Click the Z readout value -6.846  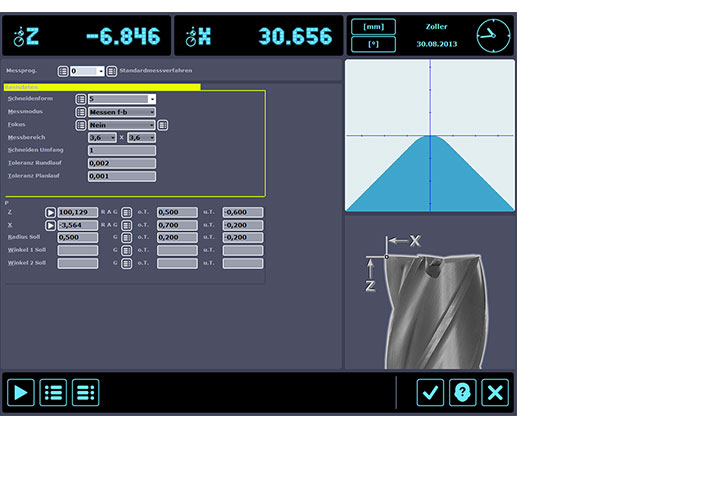pyautogui.click(x=123, y=37)
